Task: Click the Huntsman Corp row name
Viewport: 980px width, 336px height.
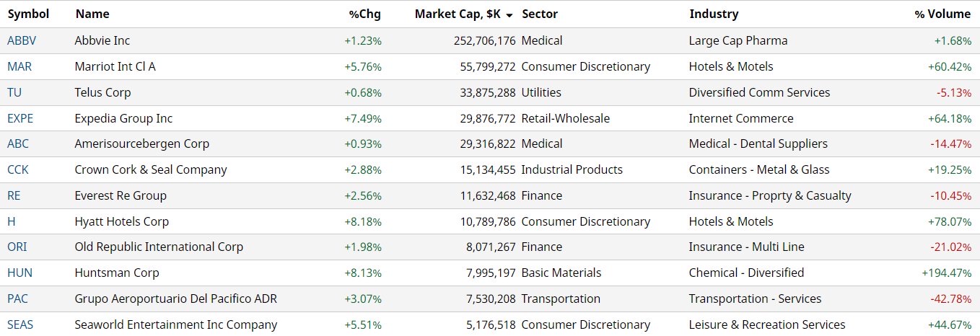Action: click(x=117, y=273)
